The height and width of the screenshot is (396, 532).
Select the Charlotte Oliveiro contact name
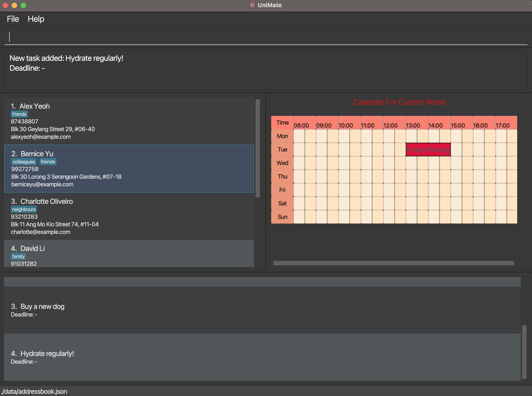click(46, 201)
